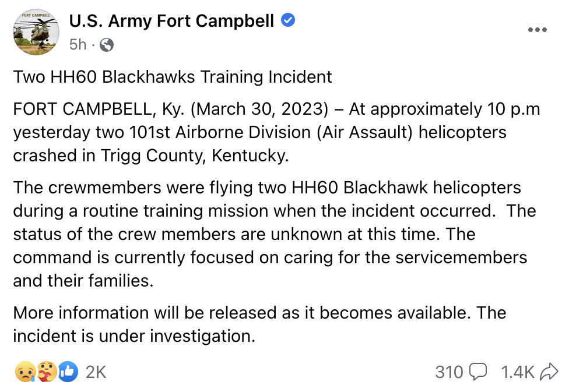
Task: Open the post options three-dot menu
Action: 537,30
